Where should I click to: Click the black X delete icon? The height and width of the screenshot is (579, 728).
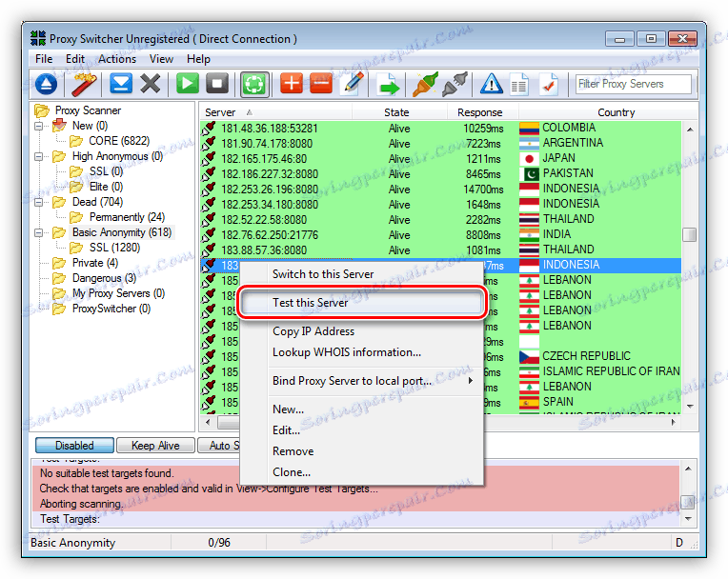point(151,85)
